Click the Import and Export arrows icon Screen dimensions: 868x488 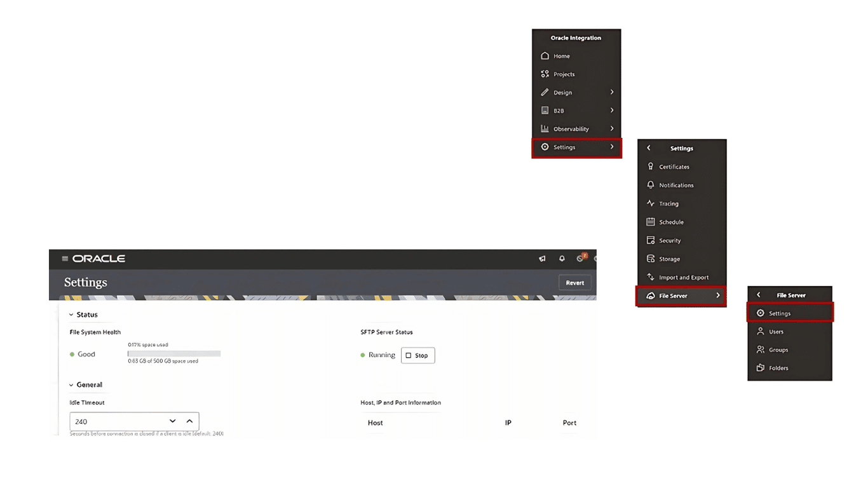650,277
